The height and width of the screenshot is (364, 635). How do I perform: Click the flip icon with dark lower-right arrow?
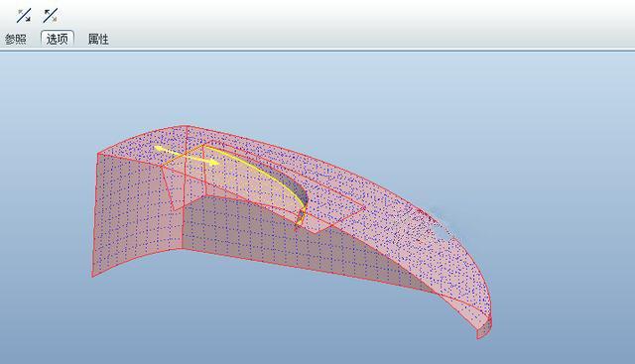click(24, 16)
